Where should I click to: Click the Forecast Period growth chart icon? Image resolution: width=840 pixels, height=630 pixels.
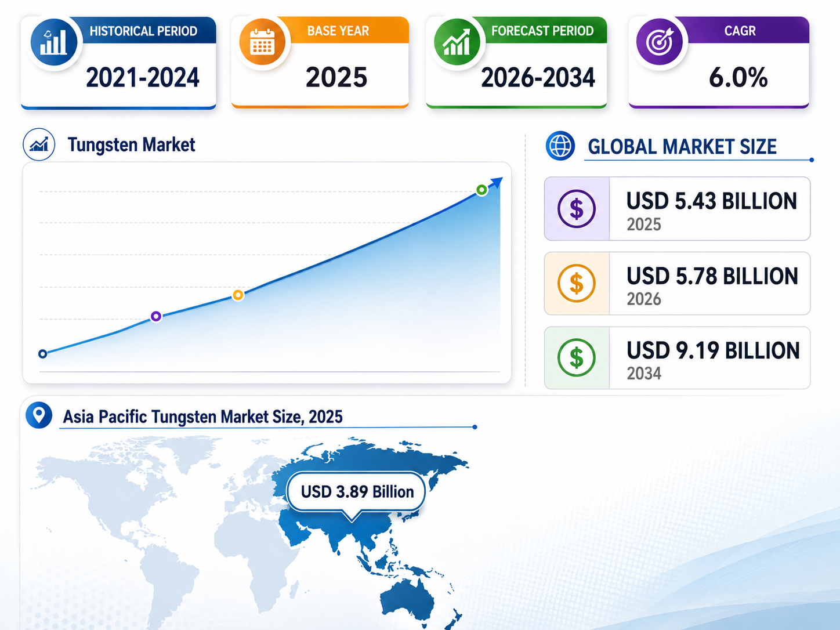(457, 43)
